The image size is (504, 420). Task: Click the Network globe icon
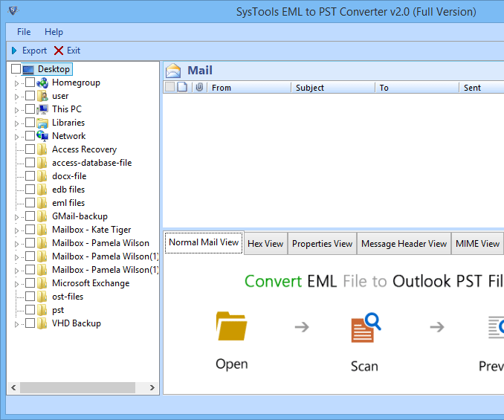[42, 136]
